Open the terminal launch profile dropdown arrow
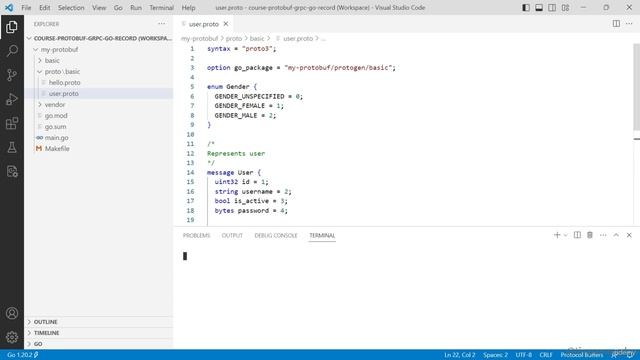 point(565,235)
